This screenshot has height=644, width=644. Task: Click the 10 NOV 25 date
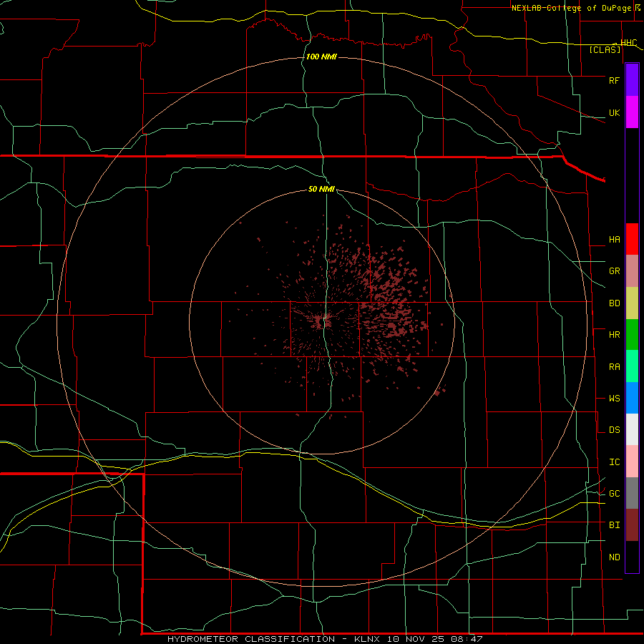point(416,639)
